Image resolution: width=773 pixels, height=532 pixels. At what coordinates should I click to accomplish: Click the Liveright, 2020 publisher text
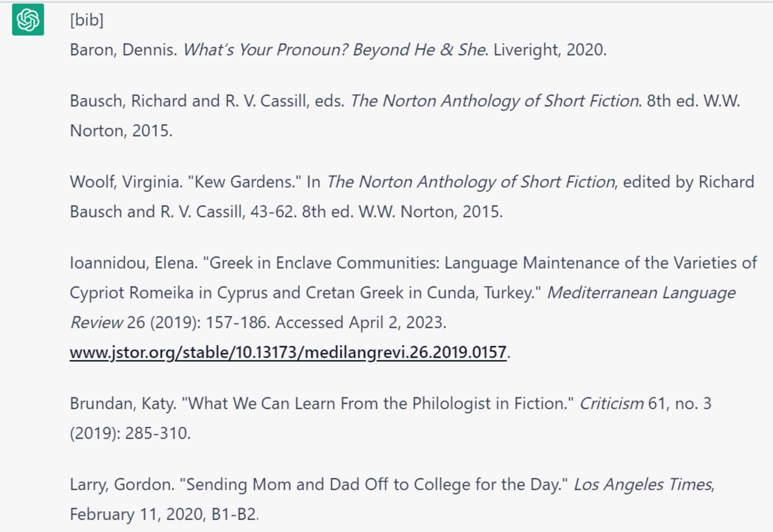[550, 50]
